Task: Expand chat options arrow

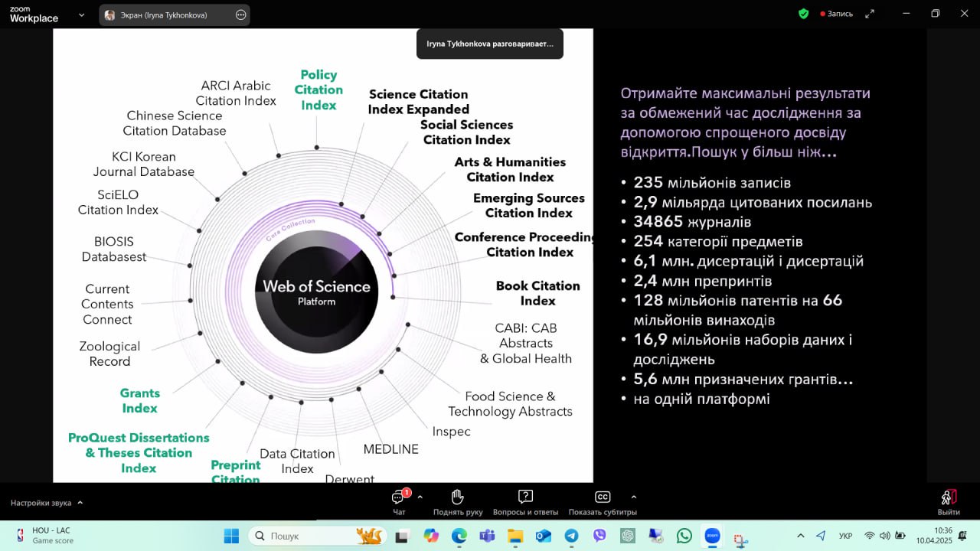Action: pos(420,497)
